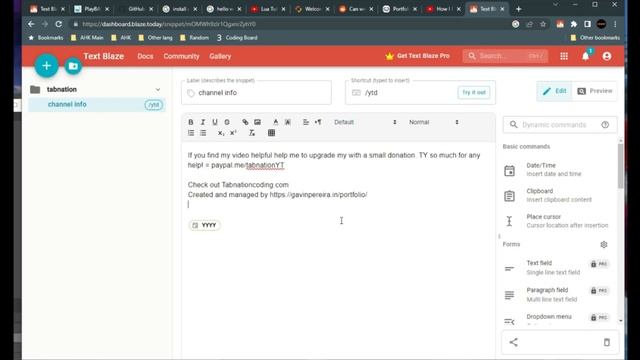Click Get Text Blaze Pro
Viewport: 640px width, 360px height.
pyautogui.click(x=417, y=56)
